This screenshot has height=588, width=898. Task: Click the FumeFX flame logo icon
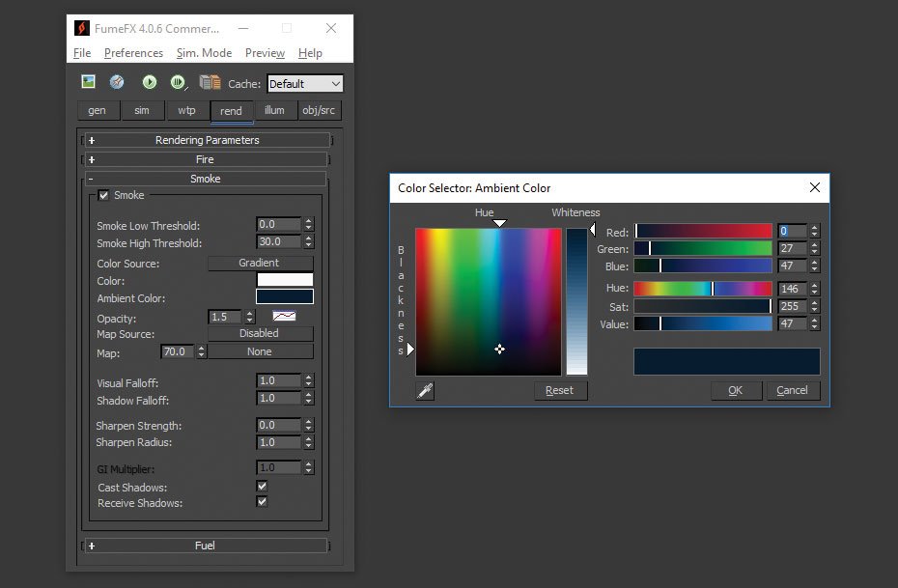[x=82, y=28]
